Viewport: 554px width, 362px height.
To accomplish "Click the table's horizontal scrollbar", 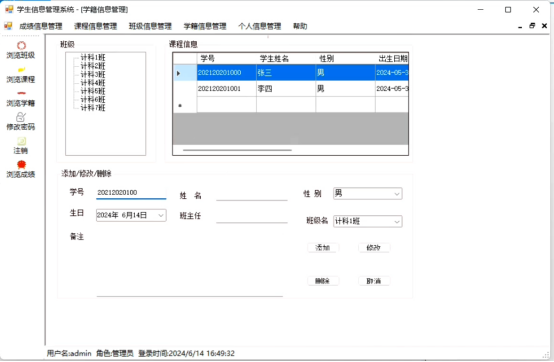I will coord(237,150).
